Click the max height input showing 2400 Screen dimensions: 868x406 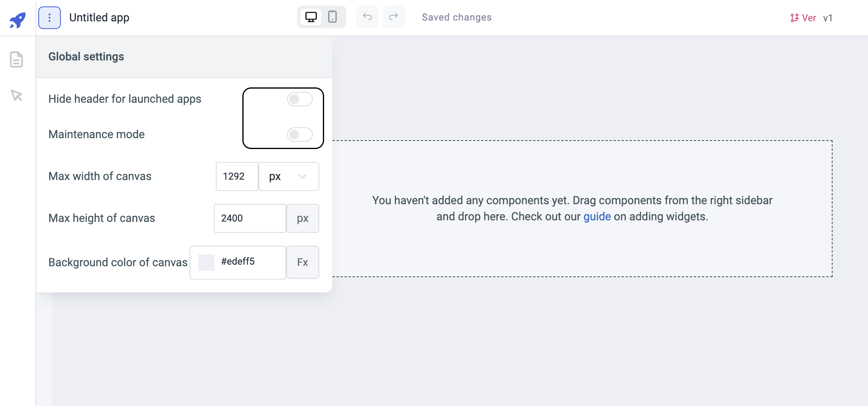click(x=250, y=218)
